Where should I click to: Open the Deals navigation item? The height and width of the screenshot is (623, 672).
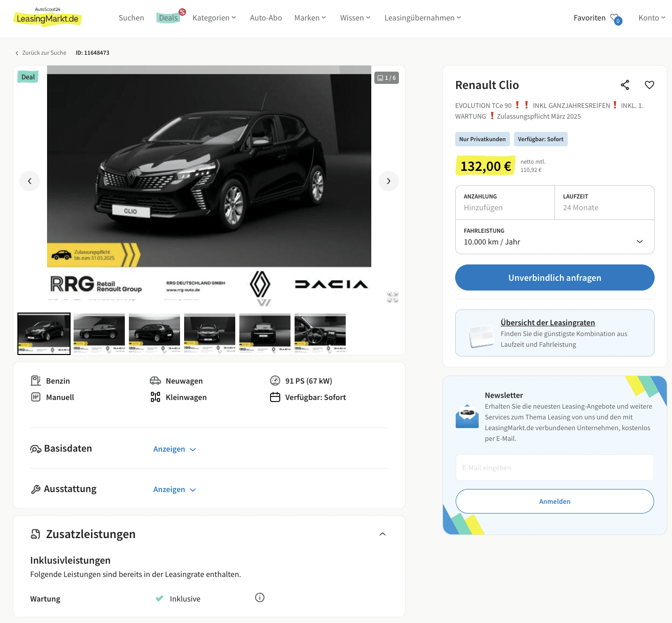point(168,18)
